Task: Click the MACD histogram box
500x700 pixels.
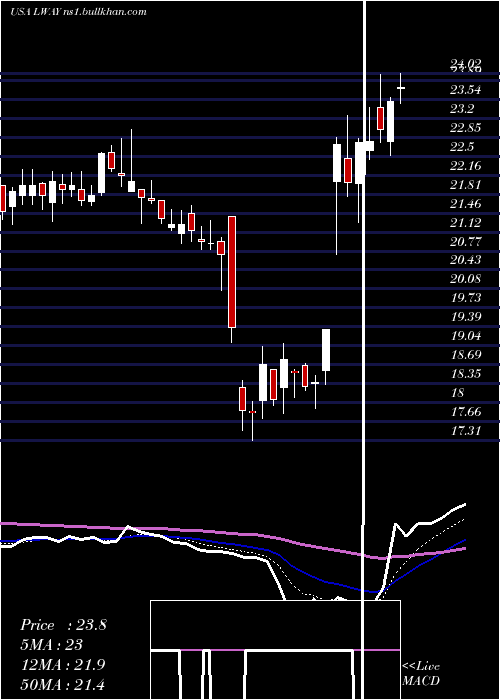Action: pos(275,650)
